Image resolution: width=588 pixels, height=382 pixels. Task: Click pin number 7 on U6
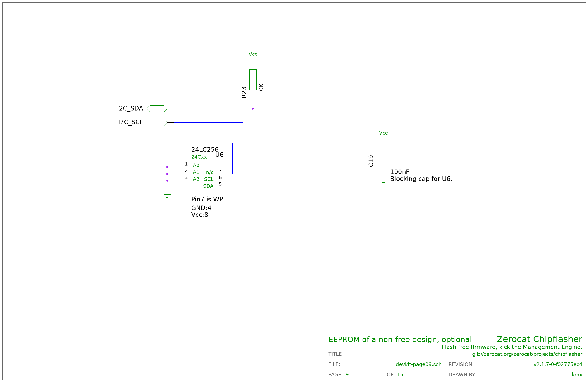220,171
